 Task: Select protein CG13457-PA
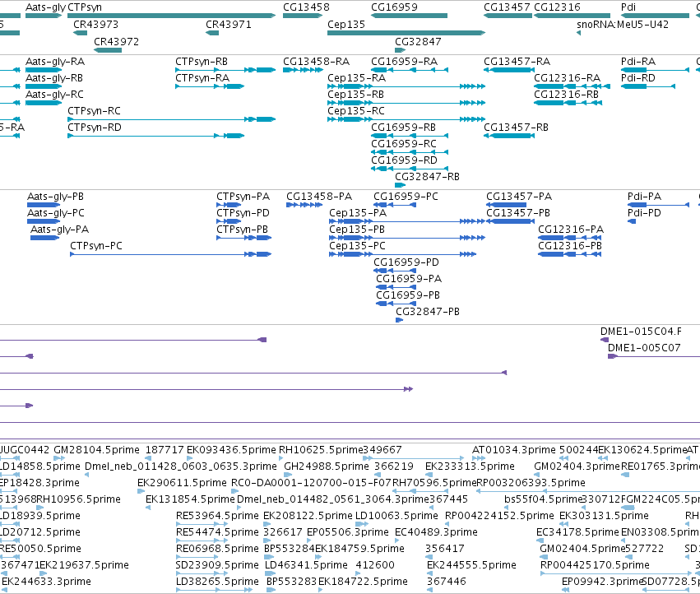pyautogui.click(x=519, y=197)
